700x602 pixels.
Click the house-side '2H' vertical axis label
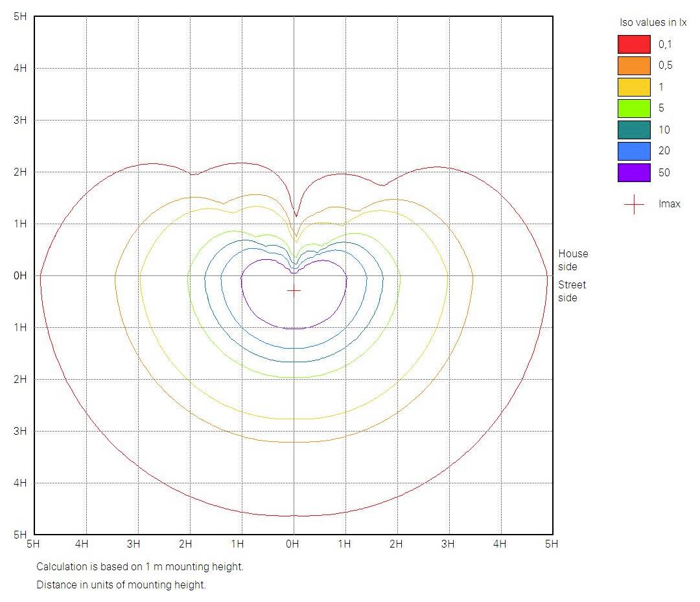click(x=20, y=172)
